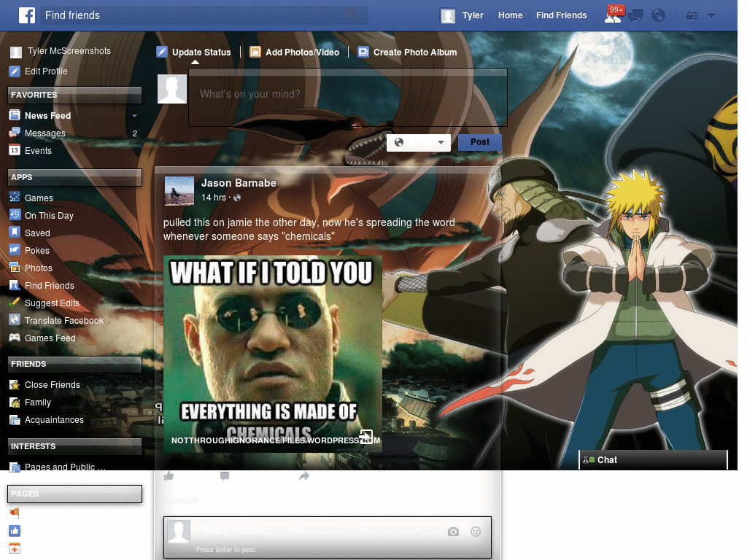The image size is (747, 560).
Task: Click the Facebook logo icon
Action: point(28,15)
